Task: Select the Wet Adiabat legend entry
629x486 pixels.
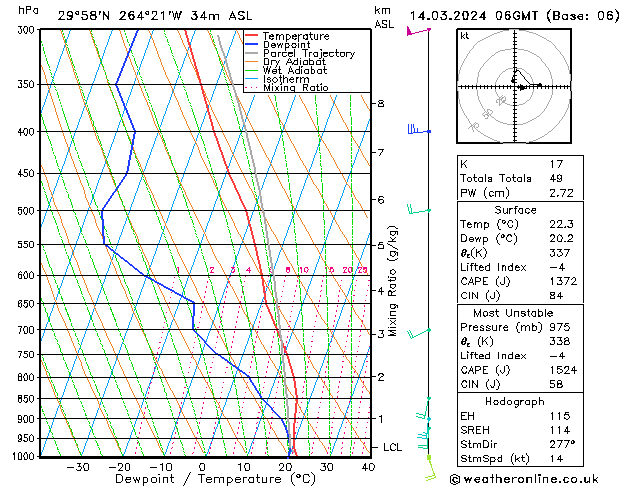Action: click(294, 71)
